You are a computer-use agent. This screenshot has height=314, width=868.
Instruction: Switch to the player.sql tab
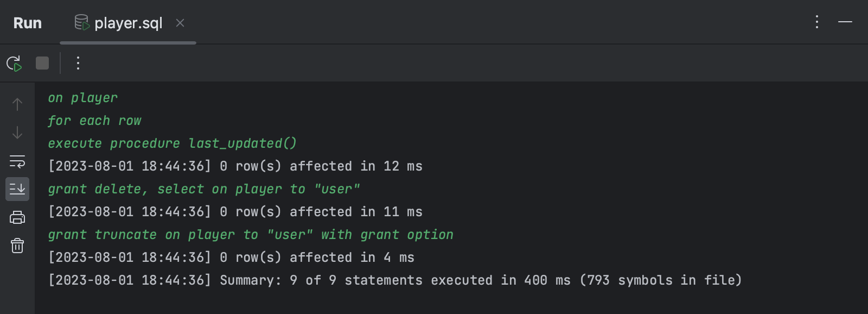coord(127,23)
